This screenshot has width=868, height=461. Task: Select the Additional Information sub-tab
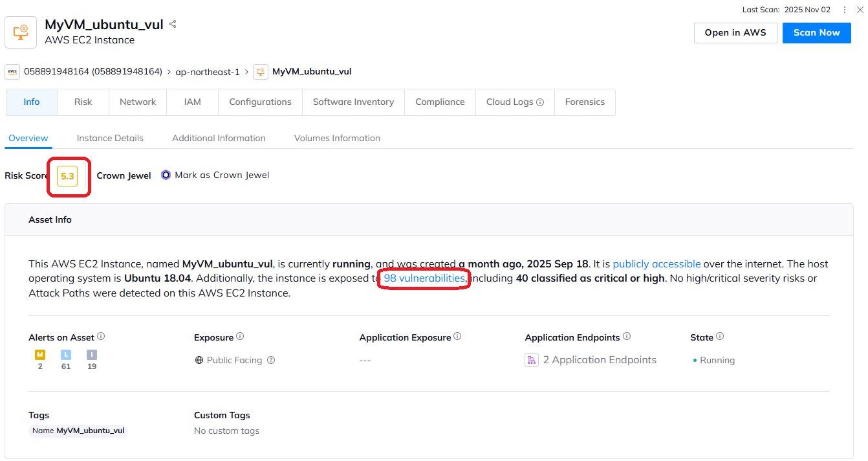coord(219,139)
